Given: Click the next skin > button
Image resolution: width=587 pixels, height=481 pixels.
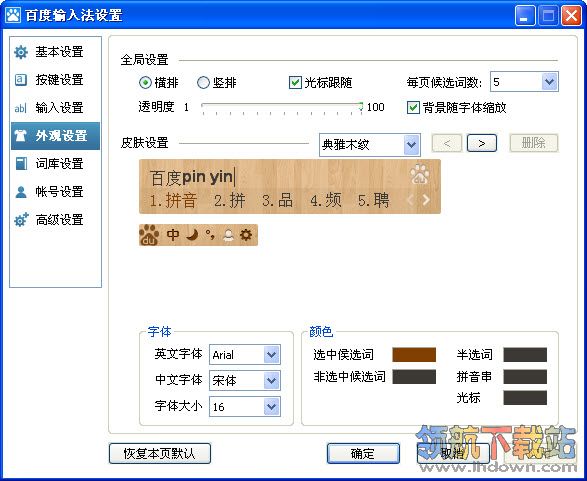Looking at the screenshot, I should (x=482, y=143).
